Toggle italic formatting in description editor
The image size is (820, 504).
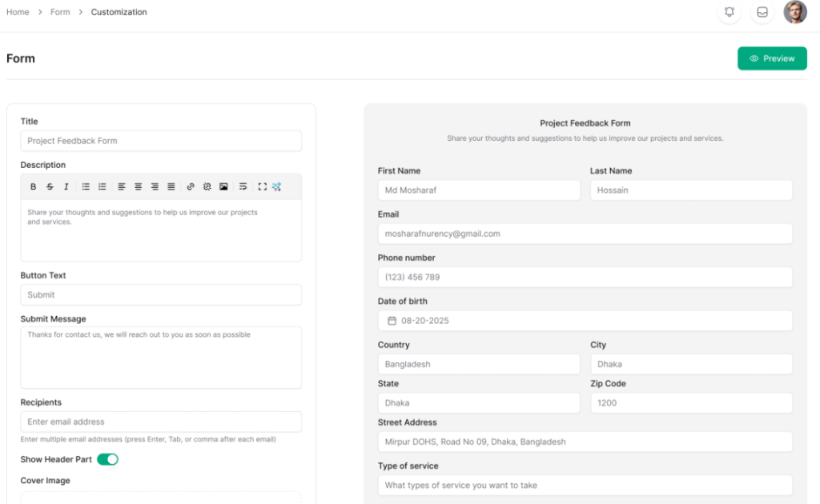tap(66, 186)
